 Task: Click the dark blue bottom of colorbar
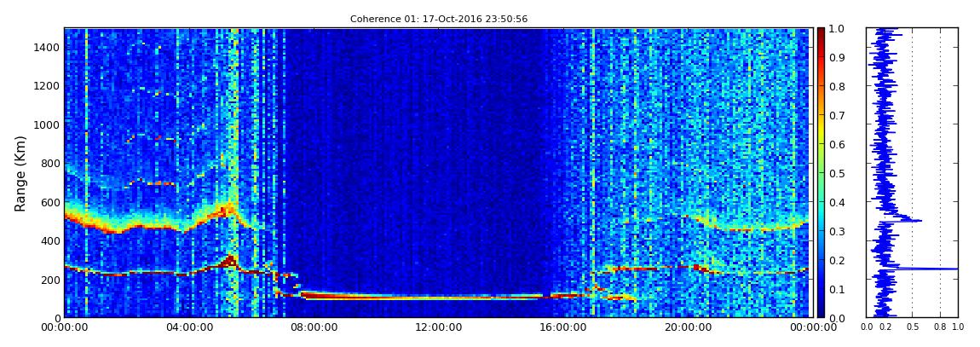(820, 310)
